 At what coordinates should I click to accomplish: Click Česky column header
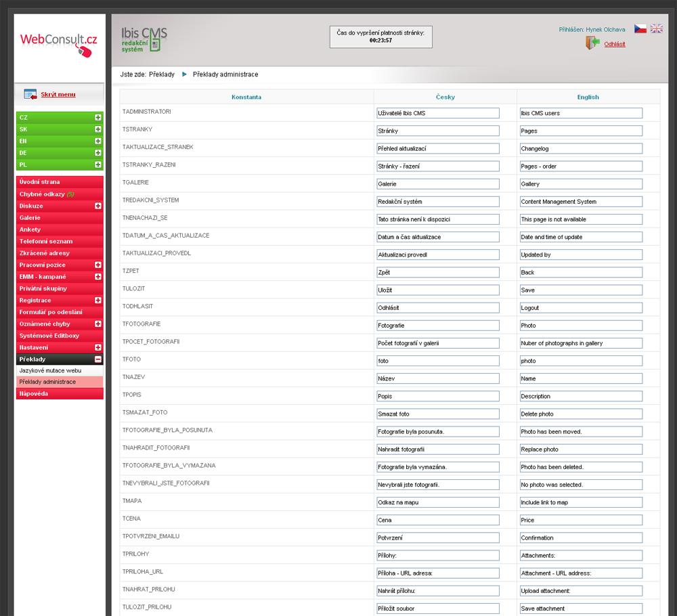click(445, 97)
